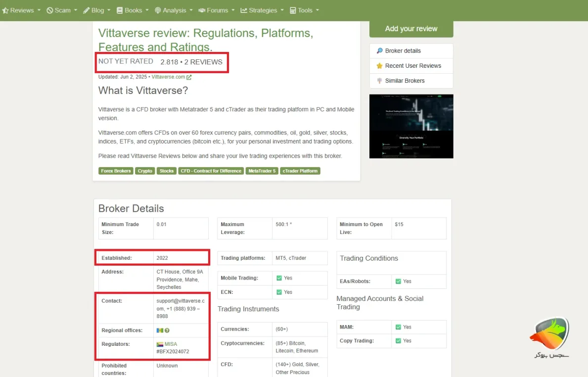
Task: Expand the Books dropdown arrow
Action: coord(147,10)
